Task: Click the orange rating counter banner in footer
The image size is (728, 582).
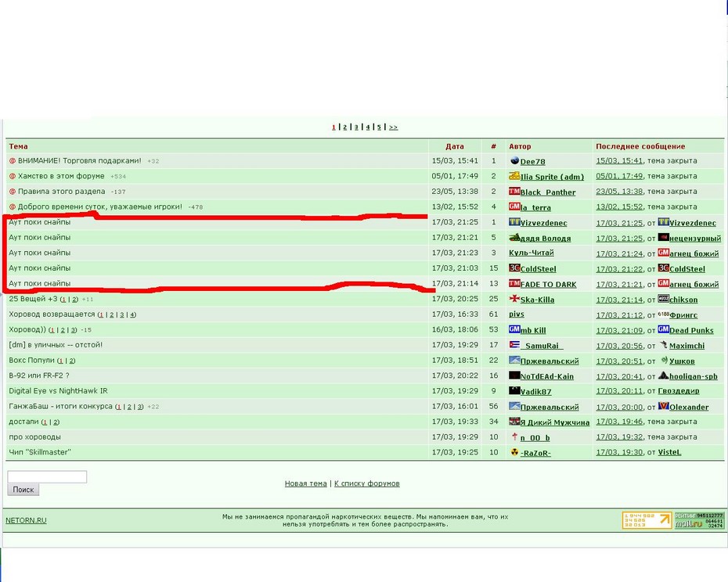Action: tap(647, 520)
